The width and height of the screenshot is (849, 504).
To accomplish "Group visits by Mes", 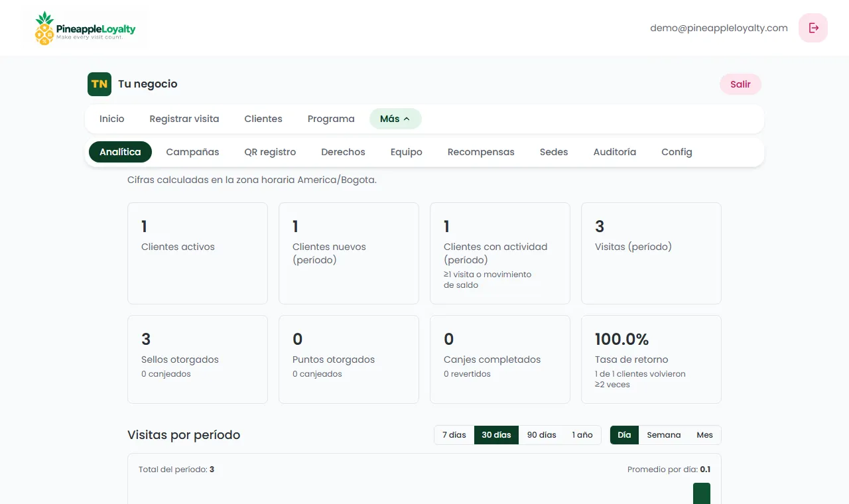I will pos(704,435).
